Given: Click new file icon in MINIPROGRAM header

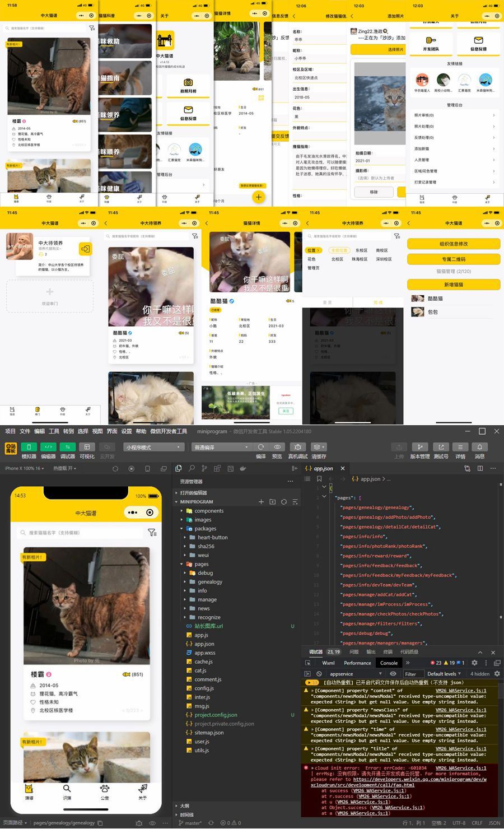Looking at the screenshot, I should click(261, 502).
